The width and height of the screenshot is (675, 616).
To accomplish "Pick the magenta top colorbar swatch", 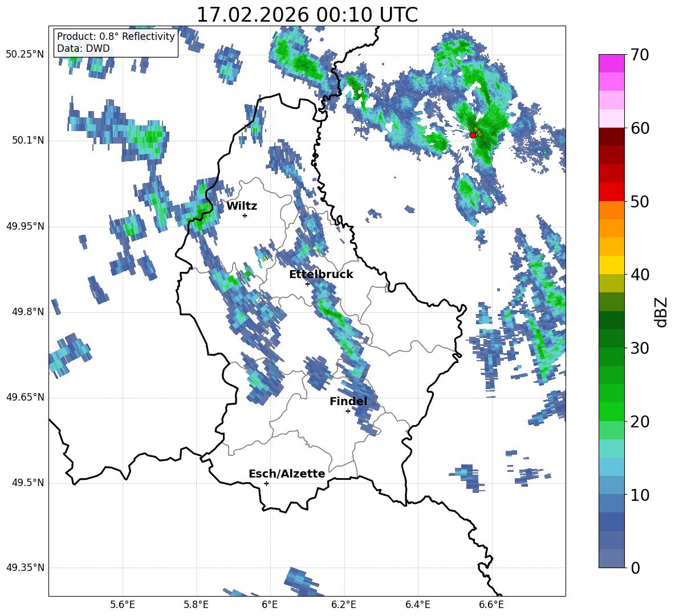I will coord(611,64).
